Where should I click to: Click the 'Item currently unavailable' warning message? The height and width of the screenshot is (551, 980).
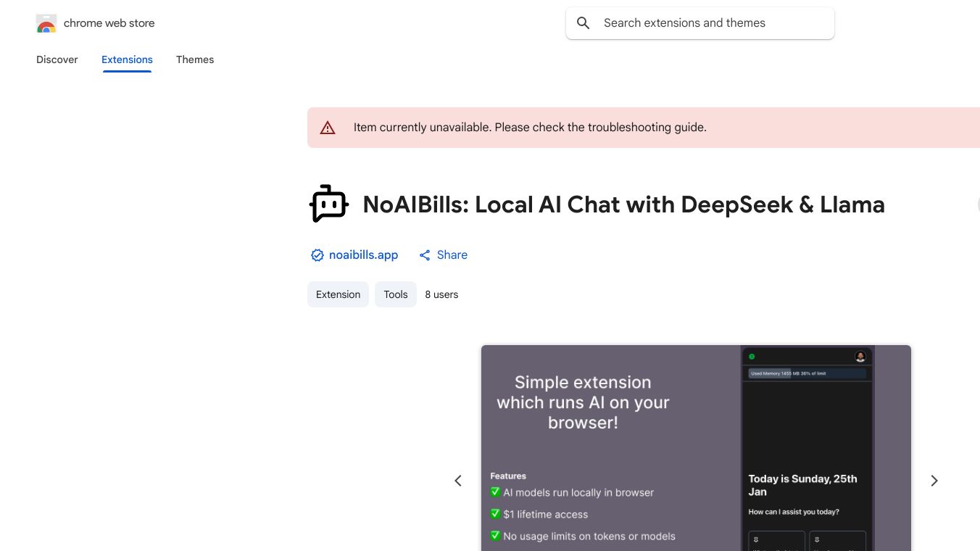(x=530, y=128)
